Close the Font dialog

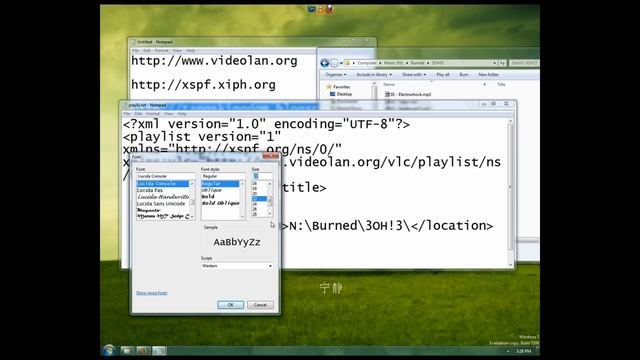pyautogui.click(x=271, y=156)
